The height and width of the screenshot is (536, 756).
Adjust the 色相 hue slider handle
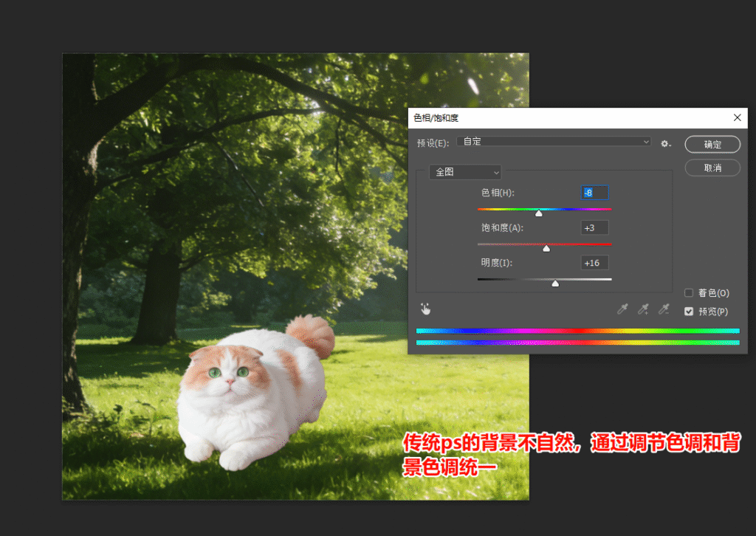pos(539,213)
